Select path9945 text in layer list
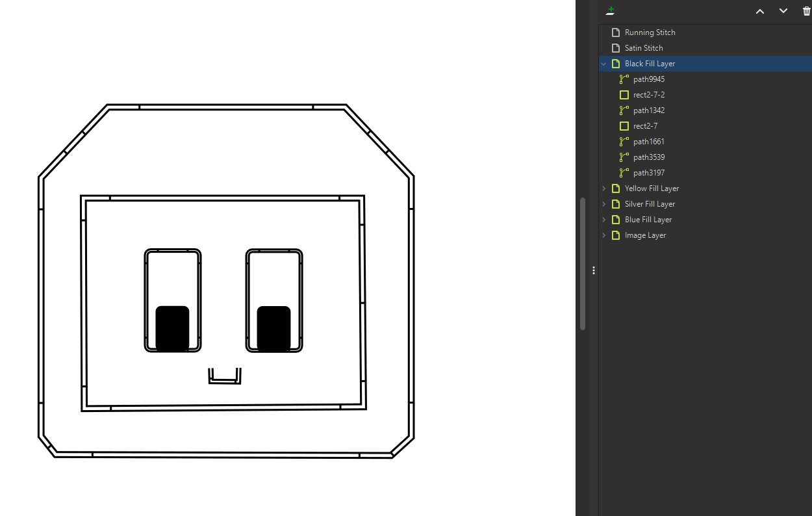 click(x=649, y=79)
